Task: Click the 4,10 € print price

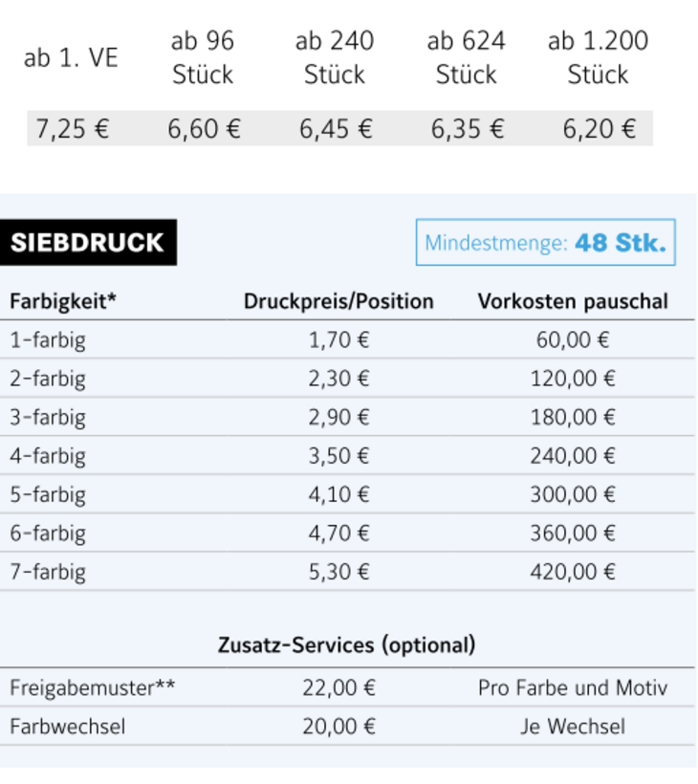Action: click(338, 495)
